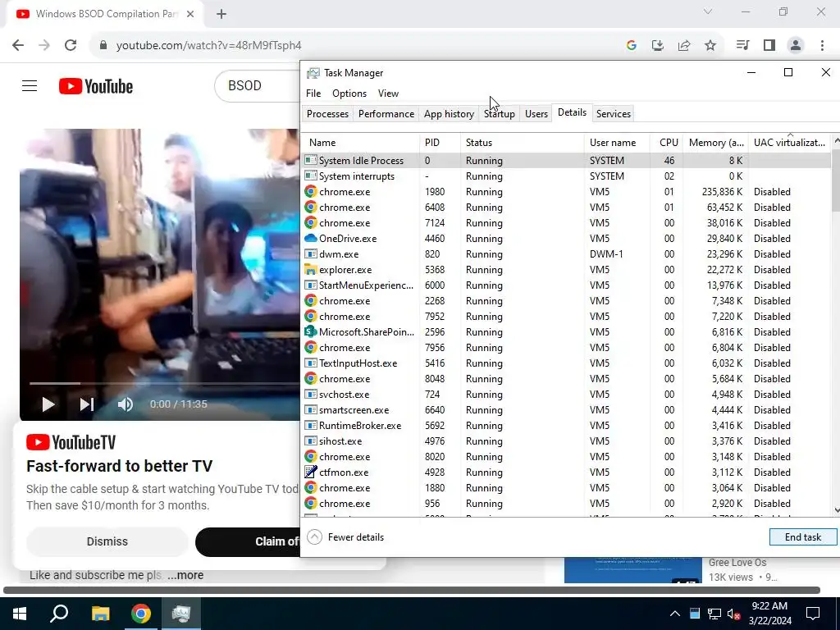Open Task Manager Options menu
Viewport: 840px width, 630px height.
coord(349,94)
